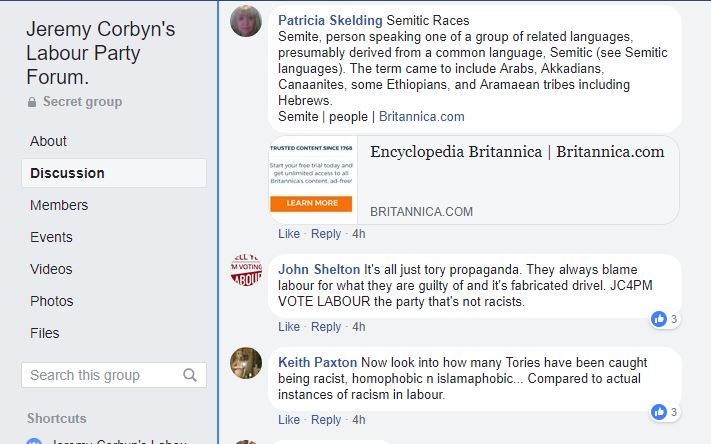Screen dimensions: 711x444
Task: Open Patricia Skelding's profile picture
Action: point(246,21)
